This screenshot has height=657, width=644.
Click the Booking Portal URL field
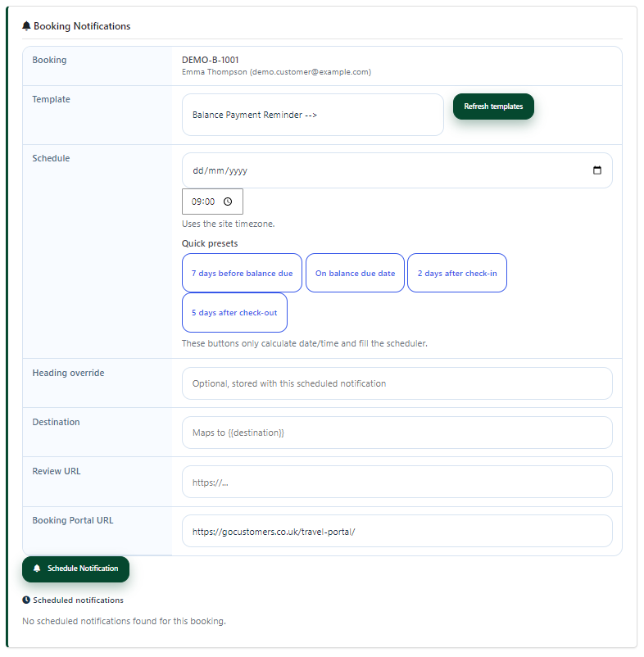[x=397, y=531]
